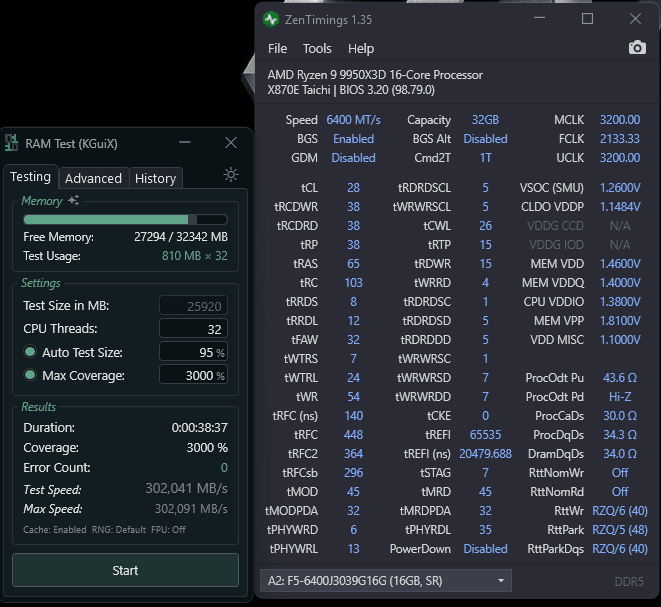Click the ZenTimings app logo icon

coord(271,19)
